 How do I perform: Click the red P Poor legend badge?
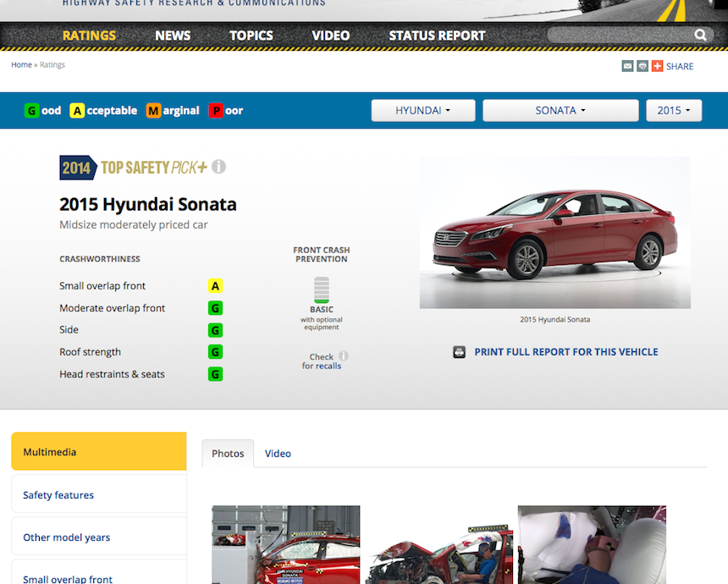(216, 111)
